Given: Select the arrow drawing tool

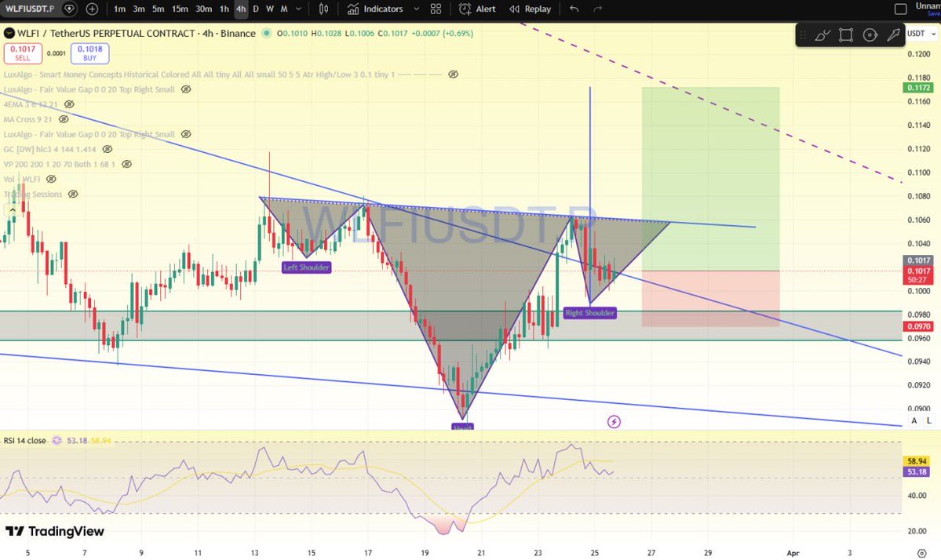Looking at the screenshot, I should pos(893,35).
